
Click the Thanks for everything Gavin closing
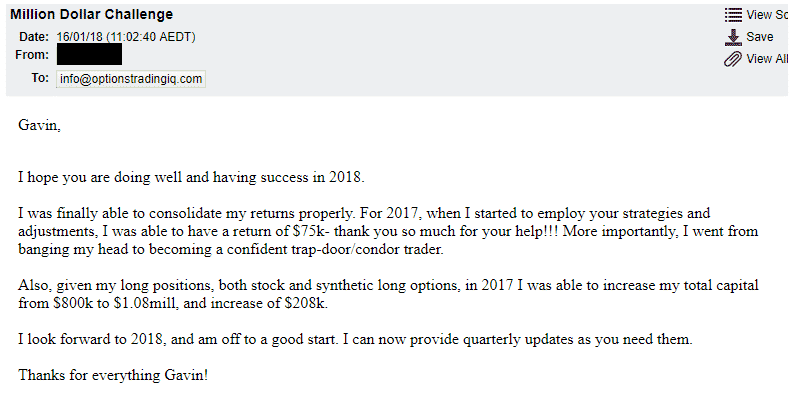[x=113, y=376]
